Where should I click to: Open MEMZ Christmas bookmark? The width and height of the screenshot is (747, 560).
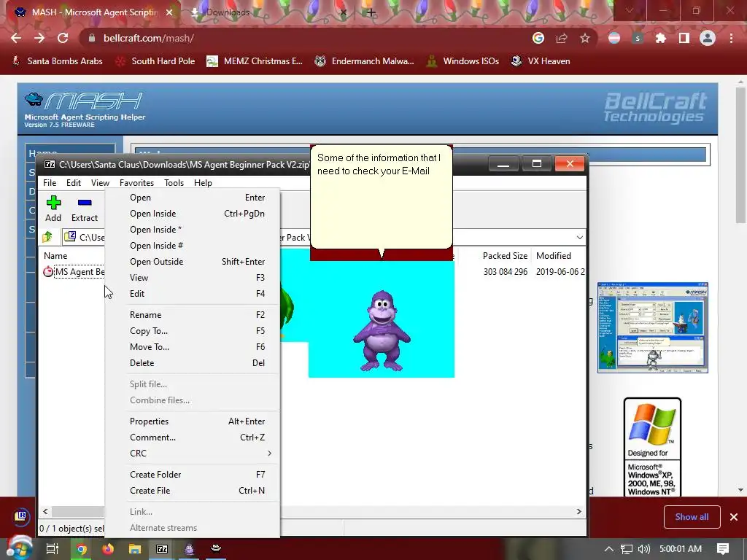pyautogui.click(x=255, y=61)
